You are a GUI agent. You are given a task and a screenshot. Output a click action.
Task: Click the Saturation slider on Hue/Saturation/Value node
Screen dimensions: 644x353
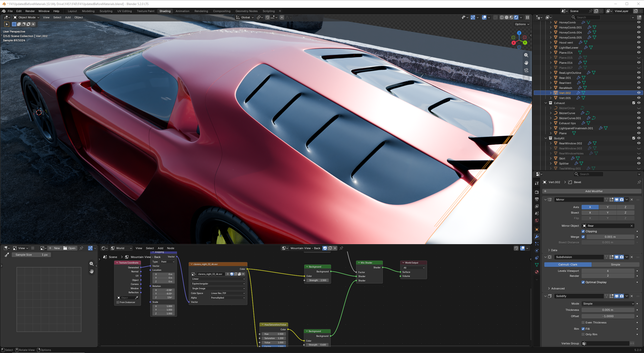pyautogui.click(x=274, y=338)
